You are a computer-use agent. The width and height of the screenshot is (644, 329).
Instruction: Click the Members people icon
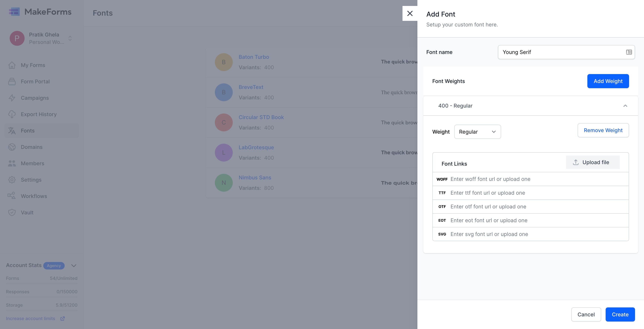click(x=12, y=164)
